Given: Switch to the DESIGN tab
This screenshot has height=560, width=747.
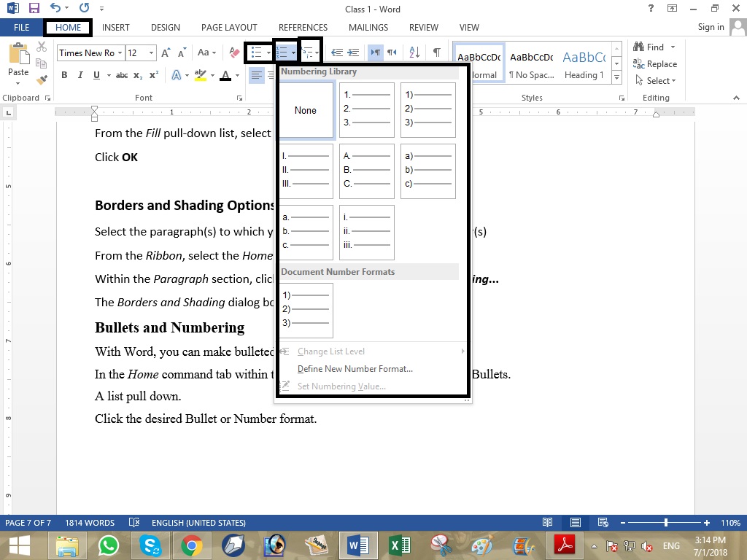Looking at the screenshot, I should click(x=166, y=28).
